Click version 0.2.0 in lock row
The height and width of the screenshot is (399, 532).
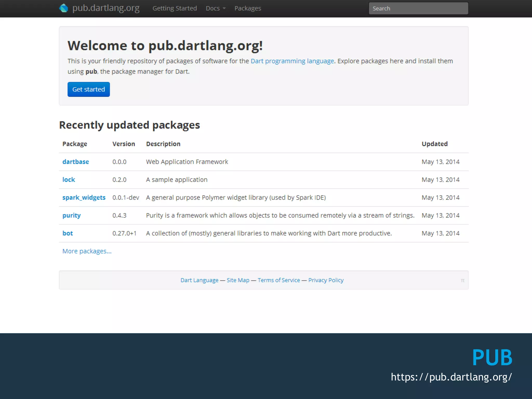[x=119, y=180]
